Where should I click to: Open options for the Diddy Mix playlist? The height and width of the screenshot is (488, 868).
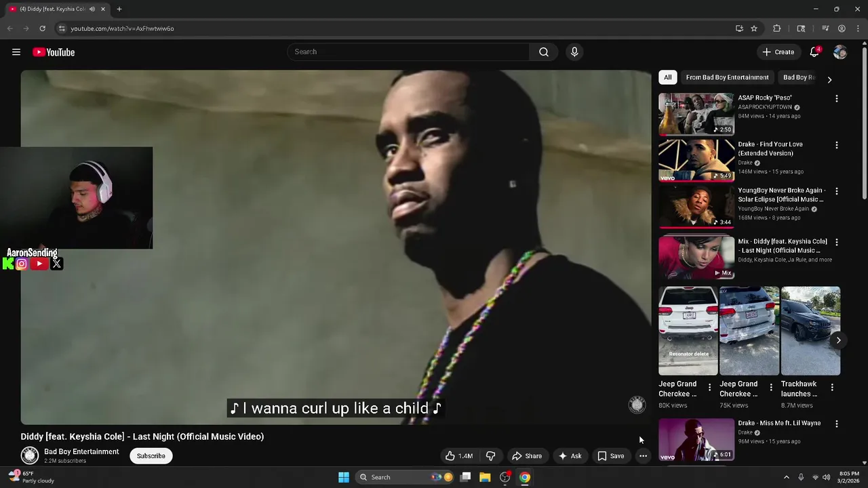point(836,242)
